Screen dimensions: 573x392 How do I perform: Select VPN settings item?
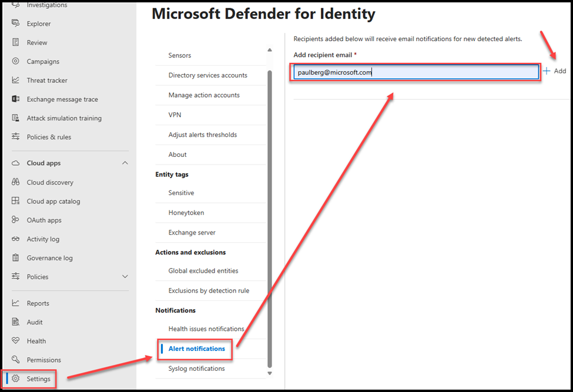tap(175, 115)
